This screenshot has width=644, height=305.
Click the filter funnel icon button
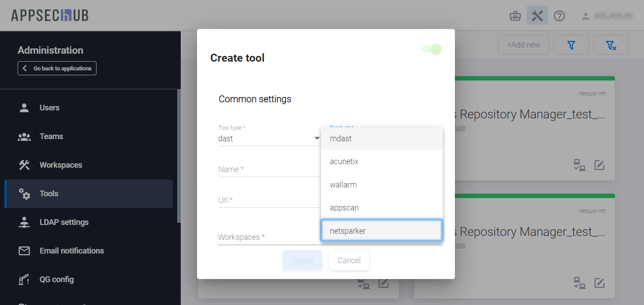click(x=571, y=45)
